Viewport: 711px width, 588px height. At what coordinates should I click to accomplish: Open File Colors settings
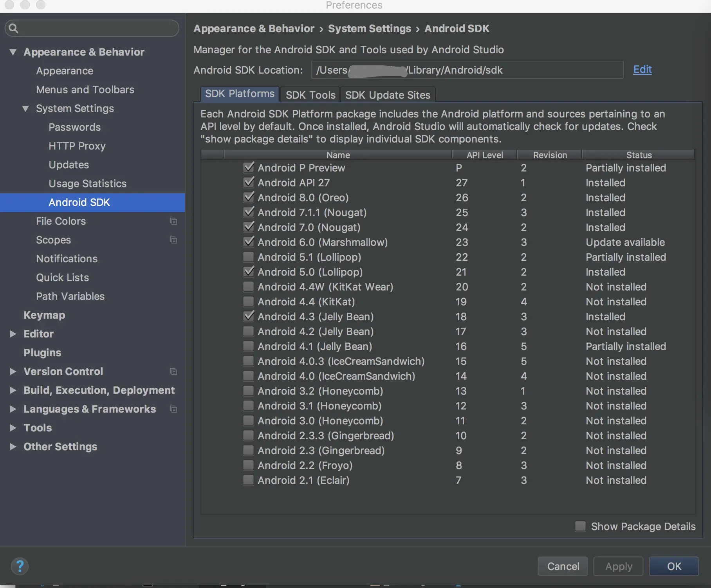click(x=61, y=221)
